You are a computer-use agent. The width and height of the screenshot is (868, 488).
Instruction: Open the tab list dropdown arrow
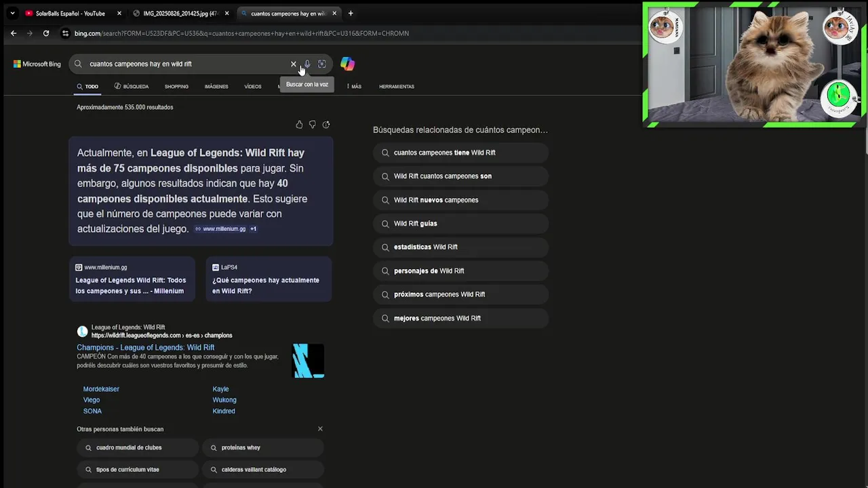click(12, 13)
